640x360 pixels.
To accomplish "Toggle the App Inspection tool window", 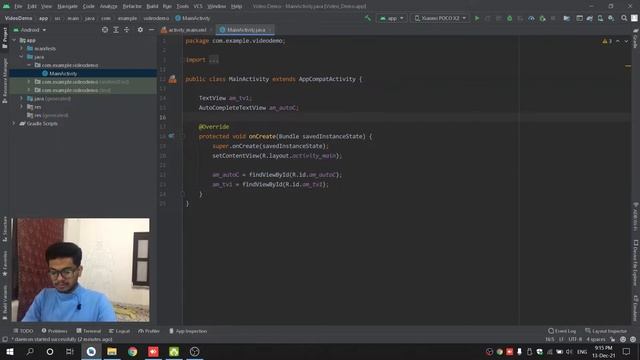I will pos(188,331).
